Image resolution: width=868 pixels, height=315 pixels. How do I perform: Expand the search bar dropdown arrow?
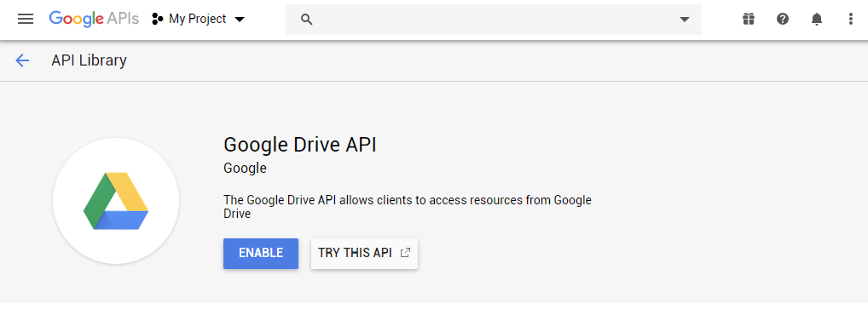[x=684, y=20]
